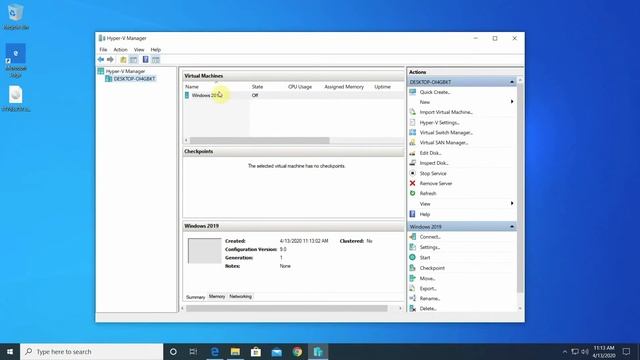Screen dimensions: 640x360
Task: Click Export action
Action: (x=428, y=288)
